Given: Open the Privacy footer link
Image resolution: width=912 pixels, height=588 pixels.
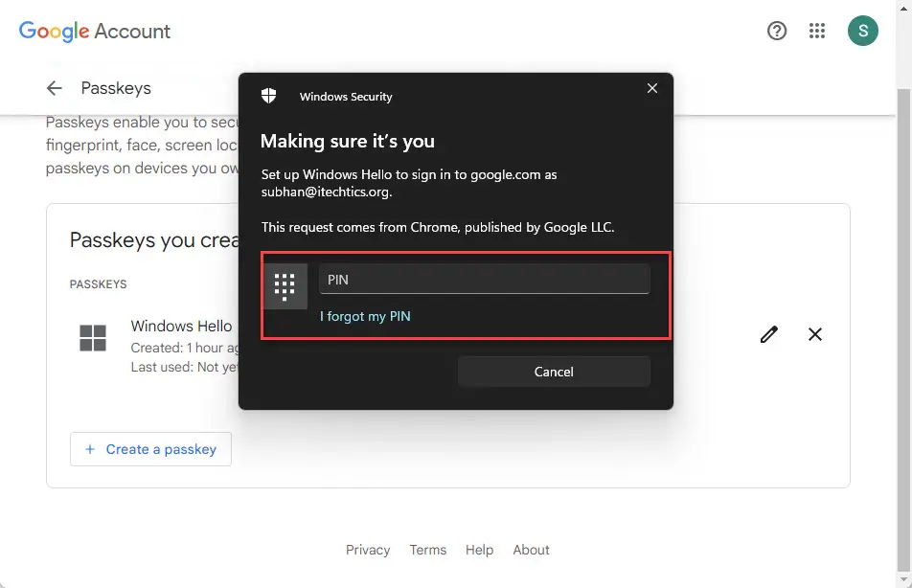Looking at the screenshot, I should [x=368, y=550].
